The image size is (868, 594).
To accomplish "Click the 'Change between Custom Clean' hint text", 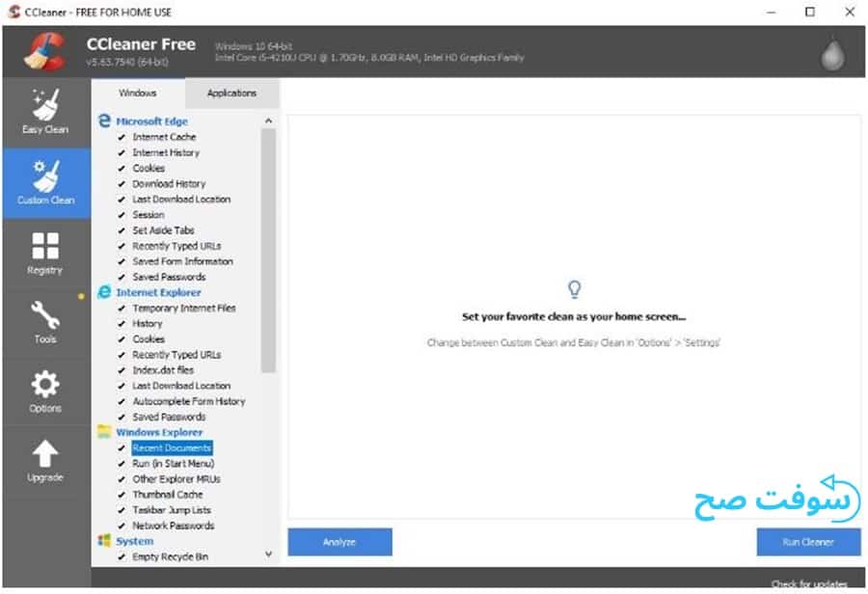I will click(574, 342).
